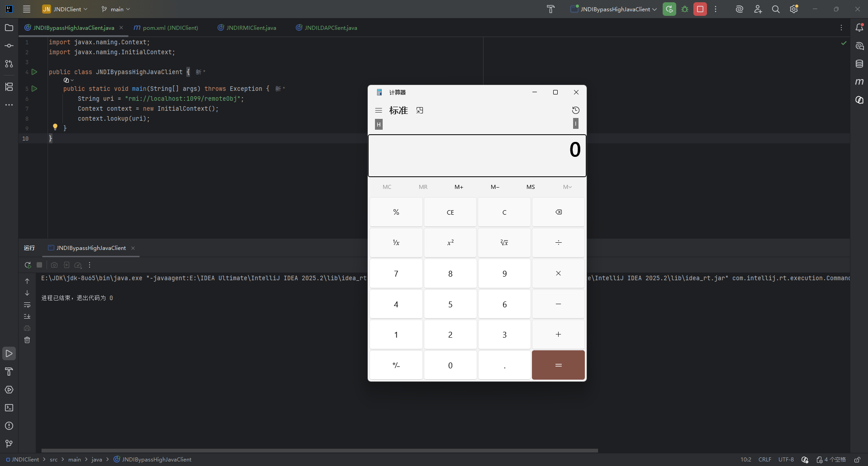
Task: Open the Pull Requests tool window icon
Action: 9,64
